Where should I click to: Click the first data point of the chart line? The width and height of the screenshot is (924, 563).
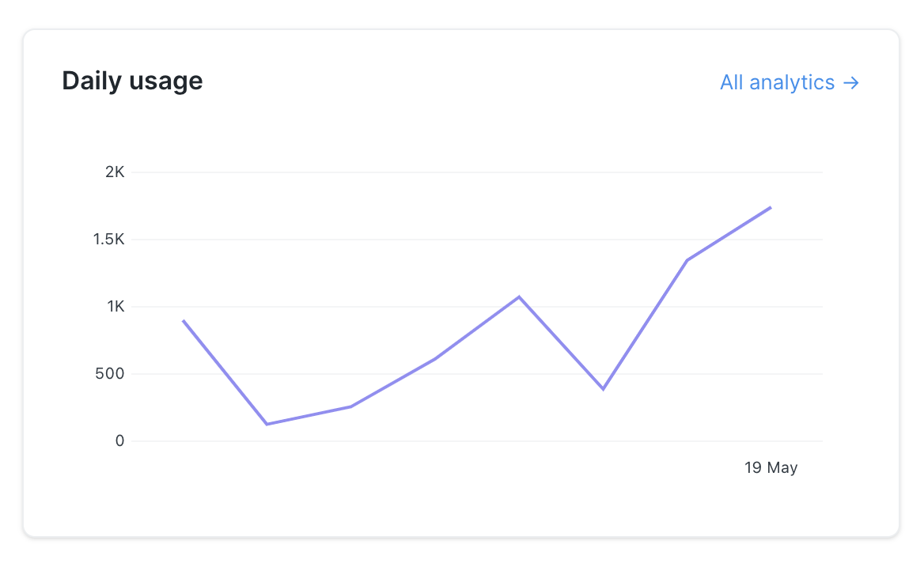(183, 321)
